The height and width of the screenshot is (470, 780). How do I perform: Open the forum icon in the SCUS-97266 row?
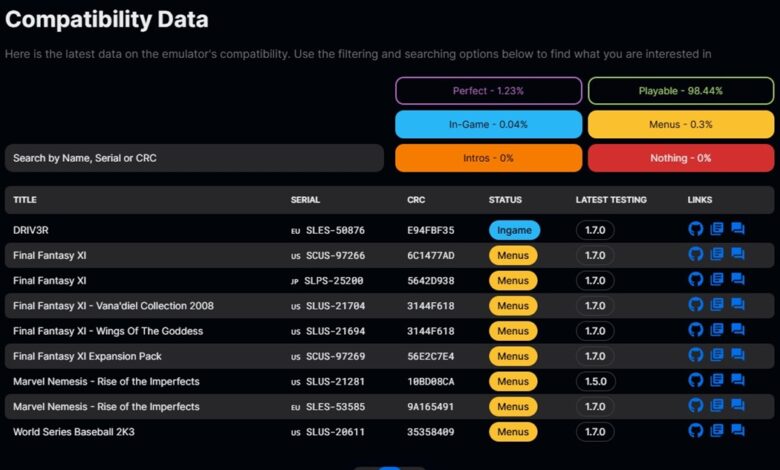point(737,254)
